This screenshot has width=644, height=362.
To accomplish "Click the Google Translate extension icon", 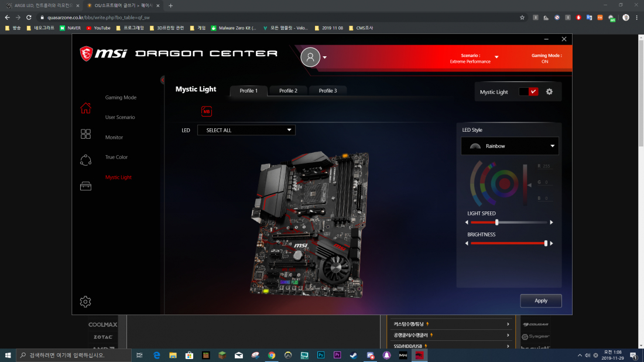I will coord(589,18).
